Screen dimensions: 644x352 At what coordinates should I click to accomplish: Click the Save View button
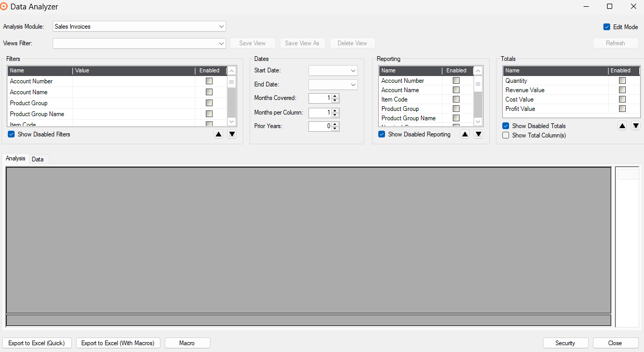(x=253, y=43)
